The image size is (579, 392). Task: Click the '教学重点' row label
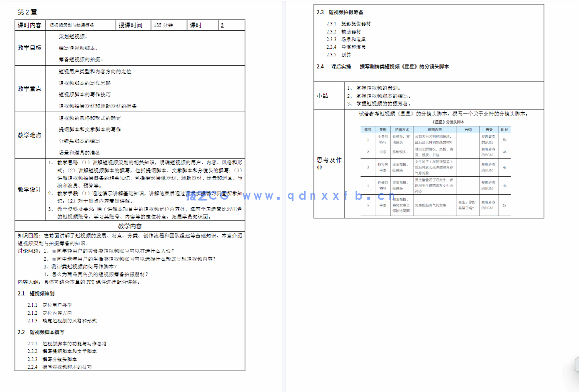coord(30,89)
